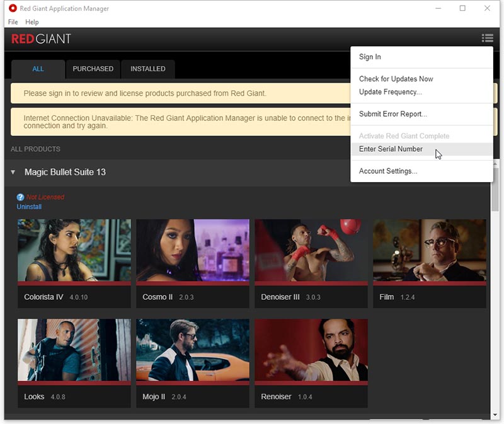Choose Sign In from the dropdown menu
The width and height of the screenshot is (504, 424).
click(421, 57)
